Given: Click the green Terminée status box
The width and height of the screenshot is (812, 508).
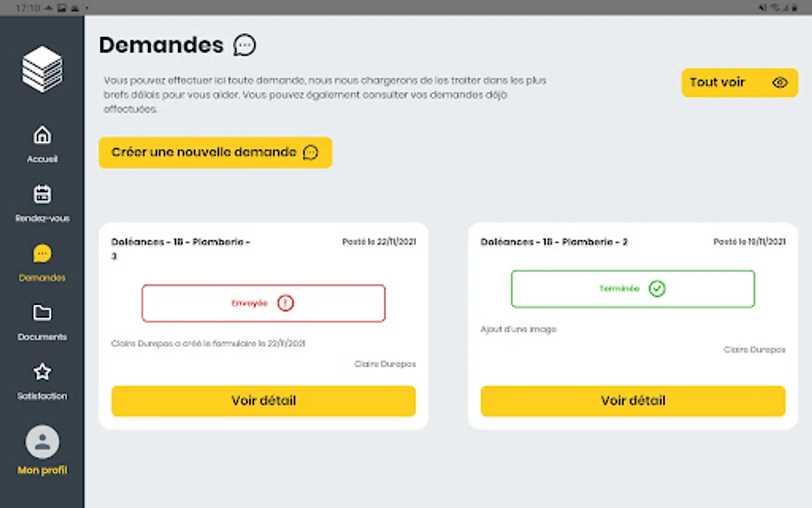Looking at the screenshot, I should 633,289.
